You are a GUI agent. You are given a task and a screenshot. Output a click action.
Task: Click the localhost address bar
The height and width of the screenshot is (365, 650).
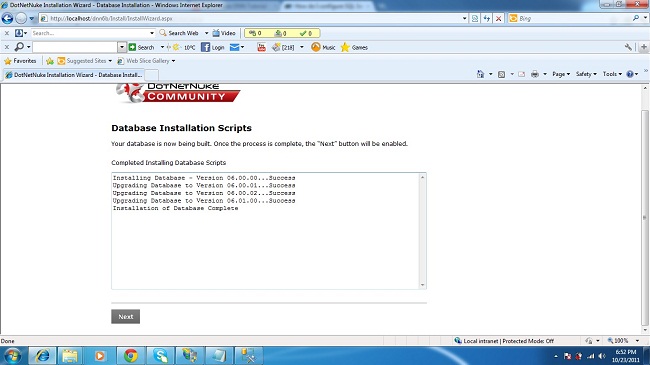(249, 18)
